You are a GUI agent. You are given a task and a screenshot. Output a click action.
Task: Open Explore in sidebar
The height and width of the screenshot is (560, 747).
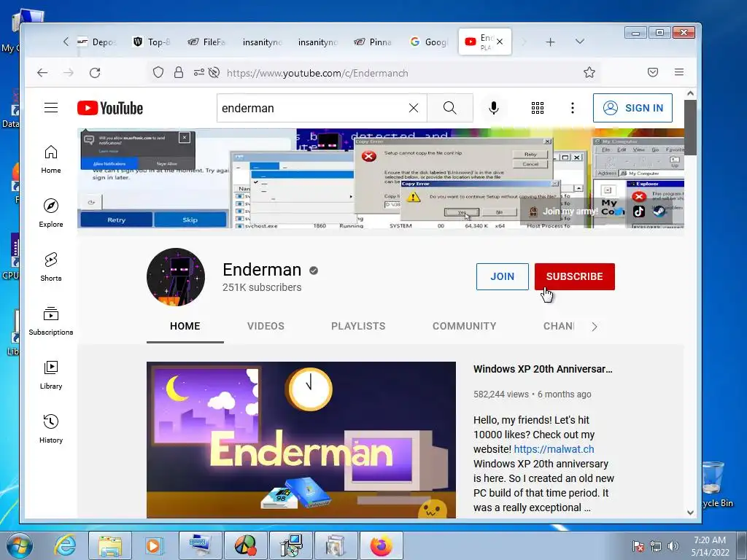click(x=51, y=214)
